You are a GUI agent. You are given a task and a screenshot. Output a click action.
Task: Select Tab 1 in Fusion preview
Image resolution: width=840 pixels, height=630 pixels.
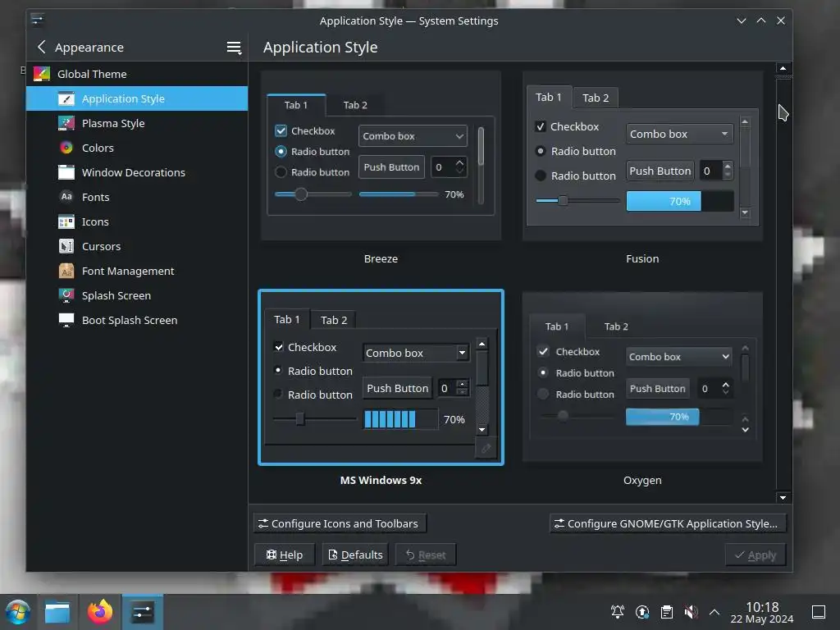[549, 97]
